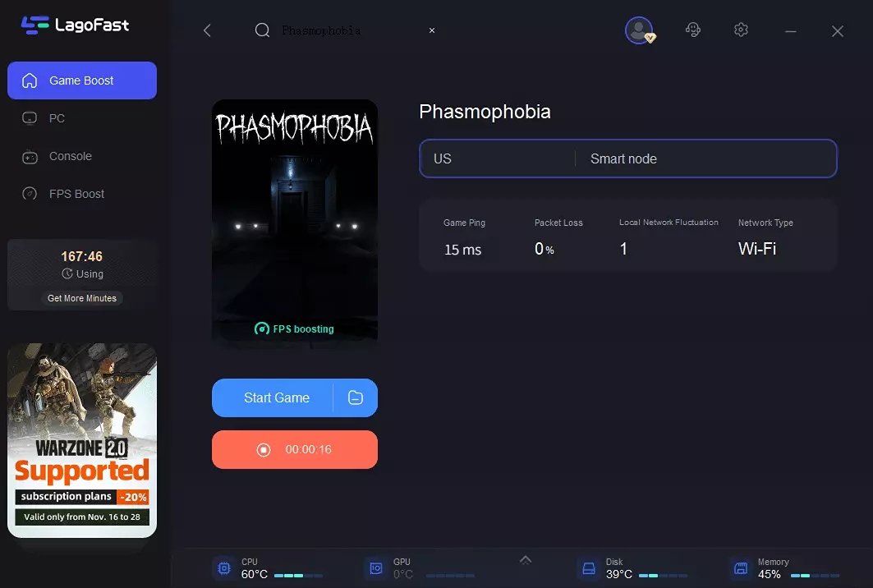Screen dimensions: 873x588
Task: Open the US server region selector
Action: tap(497, 158)
